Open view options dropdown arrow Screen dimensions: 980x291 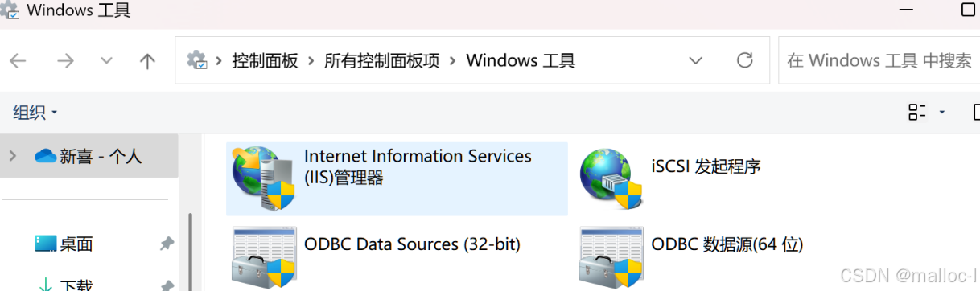pos(942,113)
